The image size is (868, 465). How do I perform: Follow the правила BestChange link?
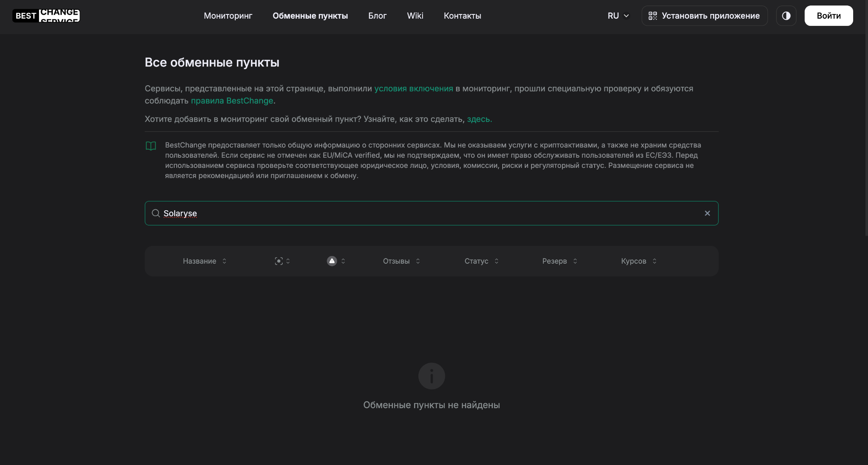pos(232,101)
